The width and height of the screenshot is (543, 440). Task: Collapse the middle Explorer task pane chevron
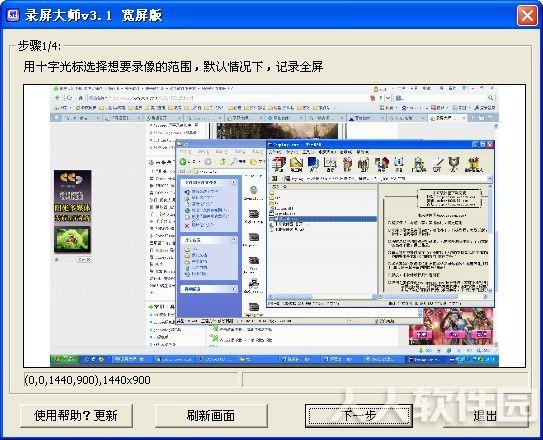(x=234, y=240)
